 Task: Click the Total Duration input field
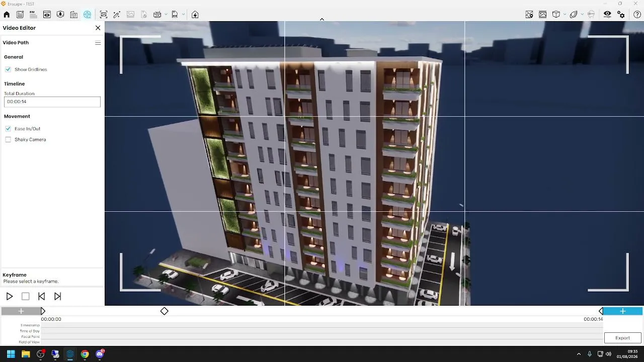(52, 102)
